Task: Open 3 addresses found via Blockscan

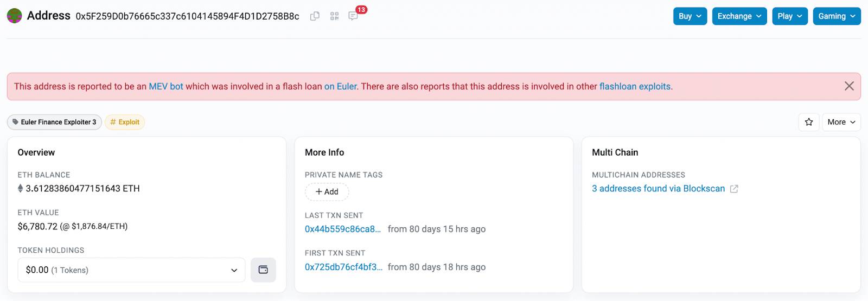Action: point(658,189)
